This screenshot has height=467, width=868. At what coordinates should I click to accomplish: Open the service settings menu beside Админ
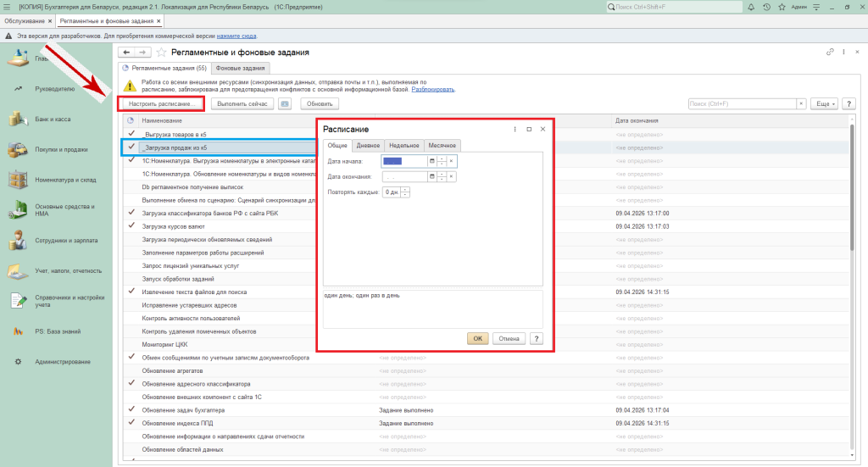click(x=818, y=7)
